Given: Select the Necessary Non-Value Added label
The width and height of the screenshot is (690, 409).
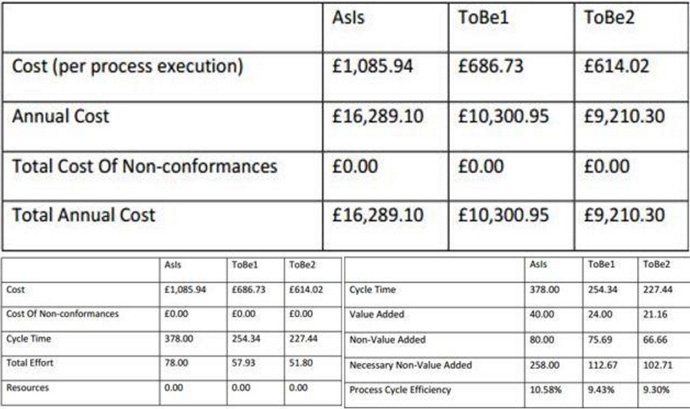Looking at the screenshot, I should [x=411, y=365].
